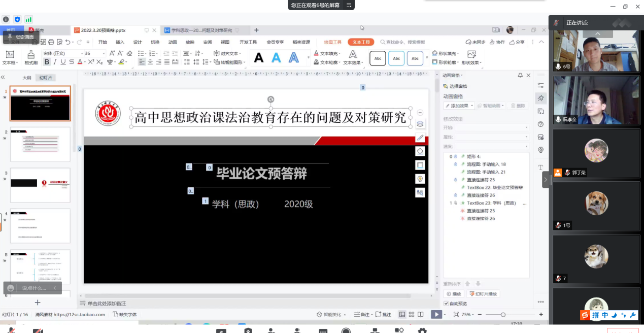
Task: Toggle underline formatting
Action: pos(63,62)
